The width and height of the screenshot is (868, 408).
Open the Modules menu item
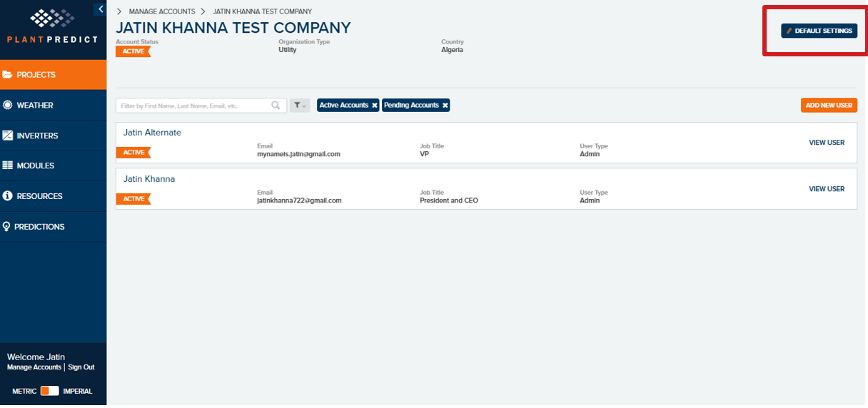click(x=54, y=165)
